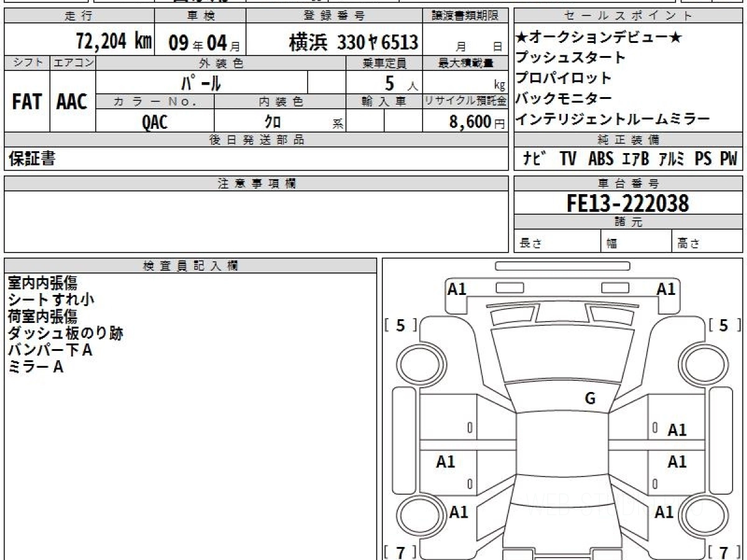
Task: Select the 72,204 km mileage value
Action: pos(113,42)
